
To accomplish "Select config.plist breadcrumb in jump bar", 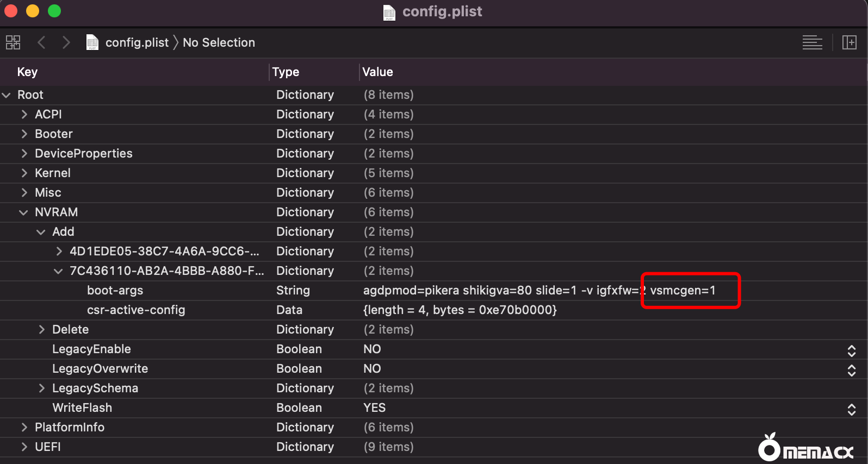I will (x=137, y=42).
